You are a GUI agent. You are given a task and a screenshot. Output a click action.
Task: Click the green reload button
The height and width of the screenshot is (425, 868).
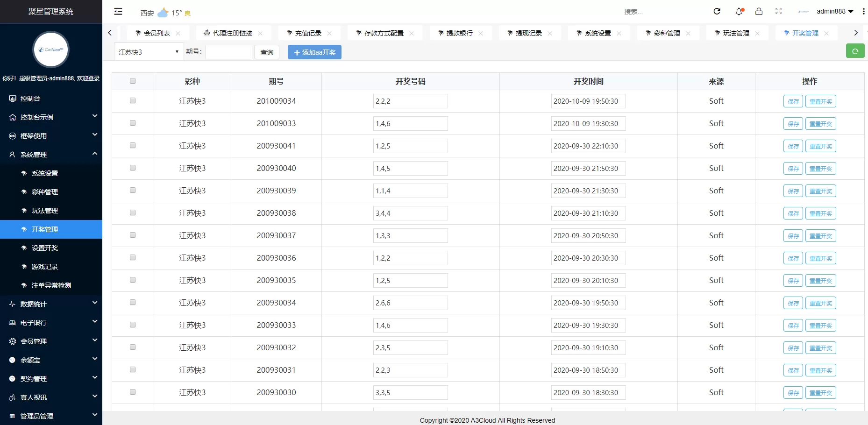[x=855, y=51]
